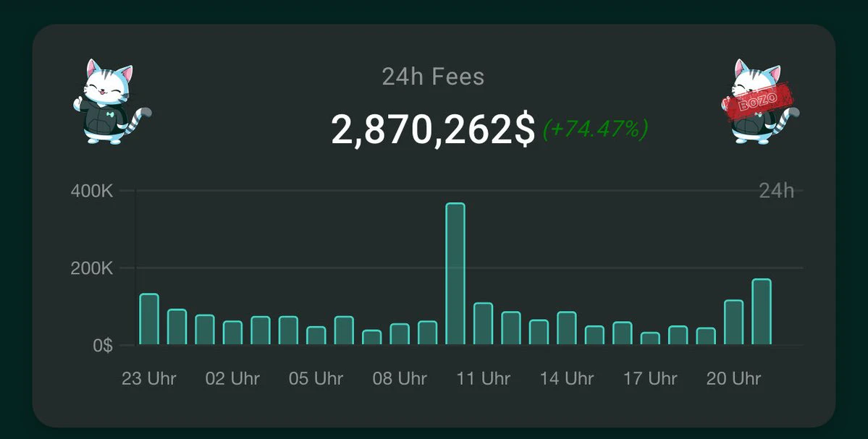Select the bar above the 02 Uhr label
This screenshot has height=439, width=868.
(x=232, y=333)
